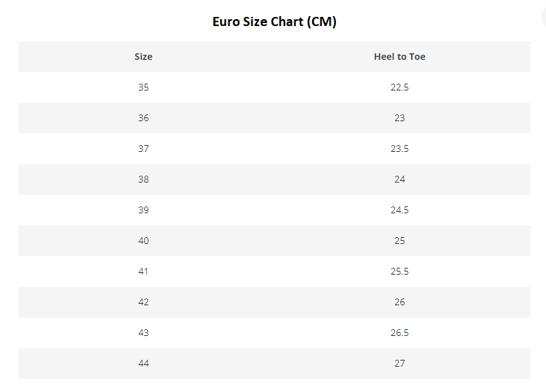Screen dimensions: 546x392
Task: Click the 24 heel to toe value
Action: [x=400, y=179]
